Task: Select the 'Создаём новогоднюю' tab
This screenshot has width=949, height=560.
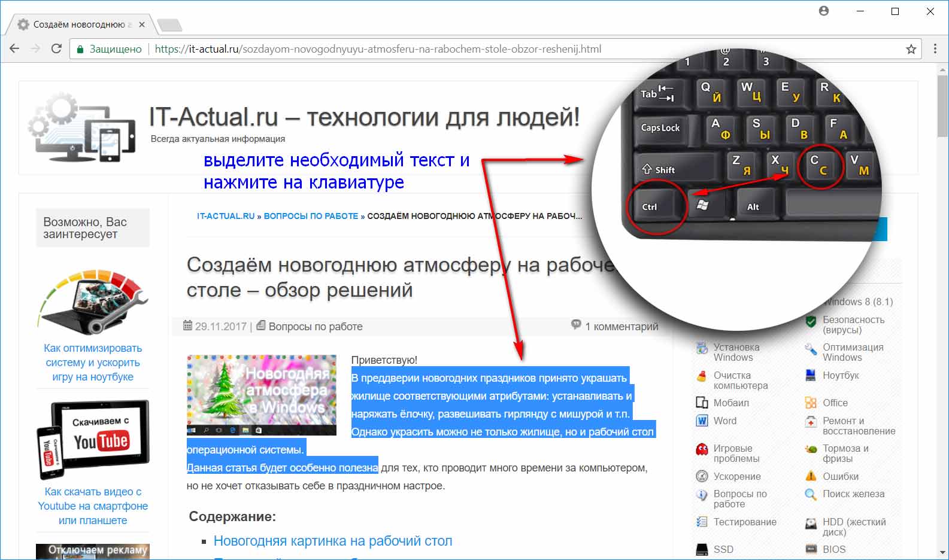Action: click(x=78, y=25)
